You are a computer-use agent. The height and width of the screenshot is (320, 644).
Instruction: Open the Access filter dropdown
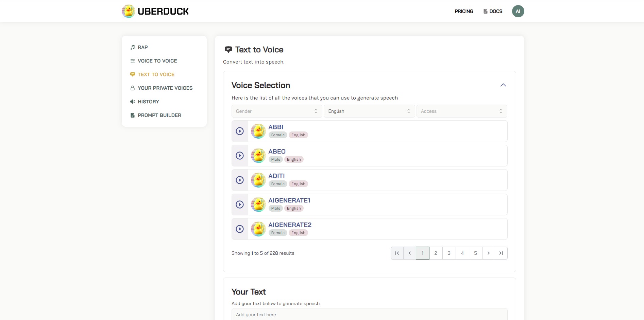pyautogui.click(x=462, y=111)
